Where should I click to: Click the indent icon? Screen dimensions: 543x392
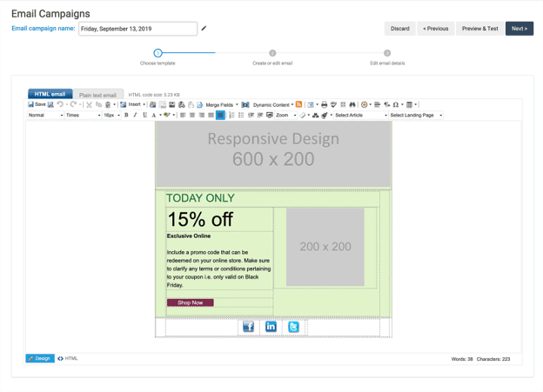[x=260, y=116]
